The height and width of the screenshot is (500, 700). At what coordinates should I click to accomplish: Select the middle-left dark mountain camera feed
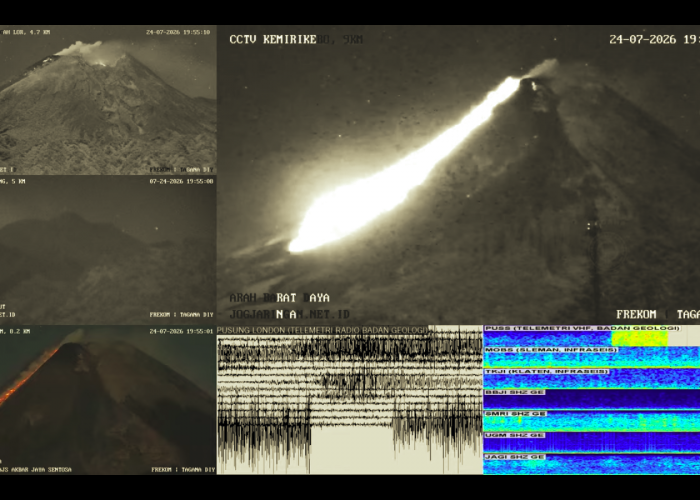tap(108, 250)
